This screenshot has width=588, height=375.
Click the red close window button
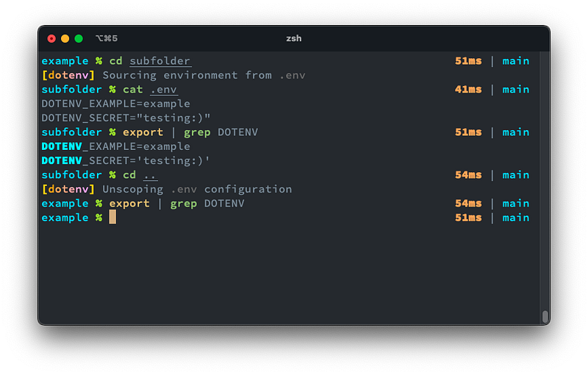(x=51, y=38)
